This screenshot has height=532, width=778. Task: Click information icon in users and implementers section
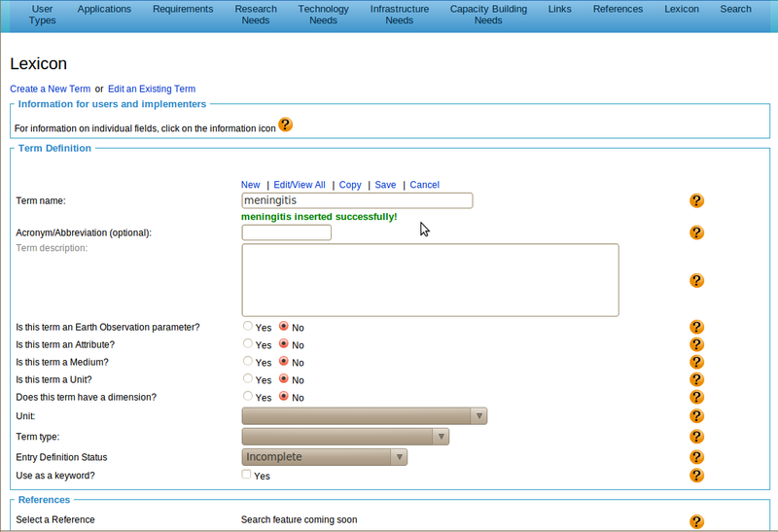[x=285, y=124]
